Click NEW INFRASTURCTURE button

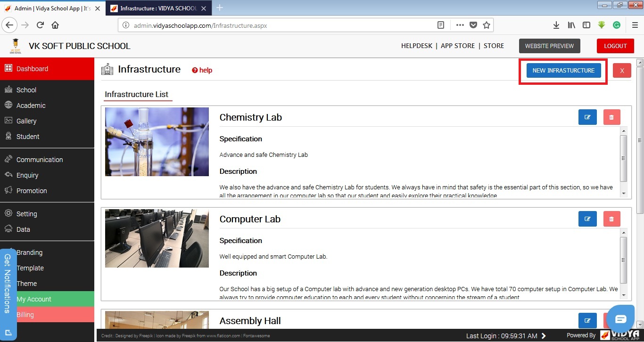click(563, 71)
